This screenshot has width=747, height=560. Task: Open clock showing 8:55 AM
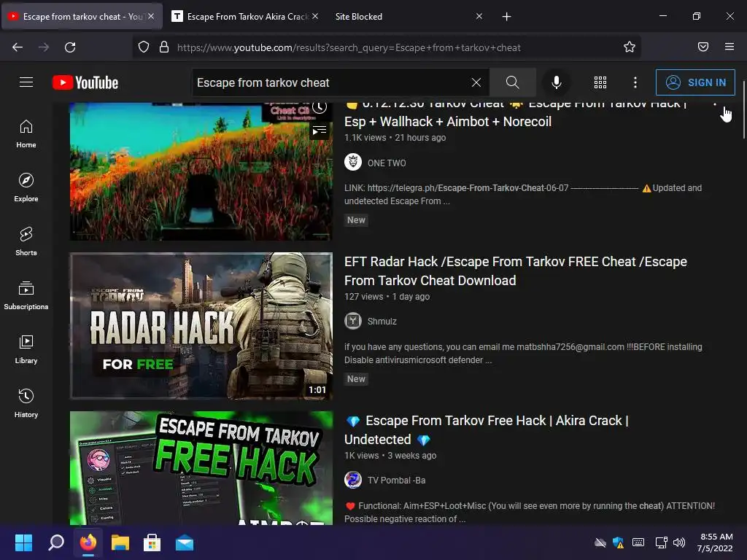(x=715, y=542)
